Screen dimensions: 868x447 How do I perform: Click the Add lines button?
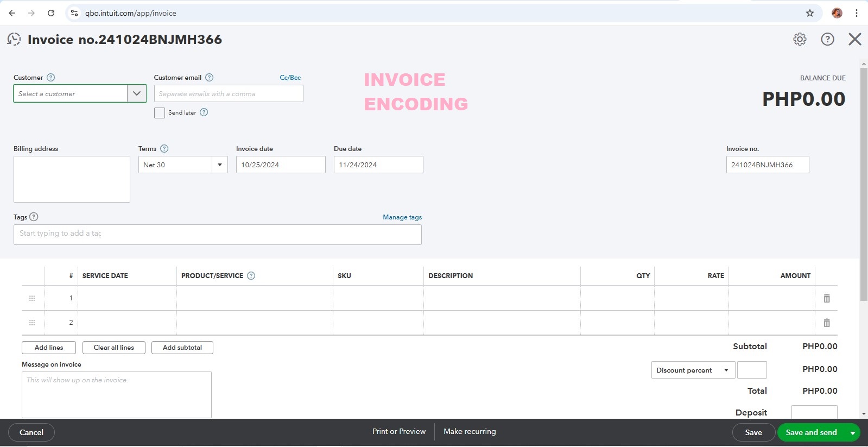click(x=49, y=348)
